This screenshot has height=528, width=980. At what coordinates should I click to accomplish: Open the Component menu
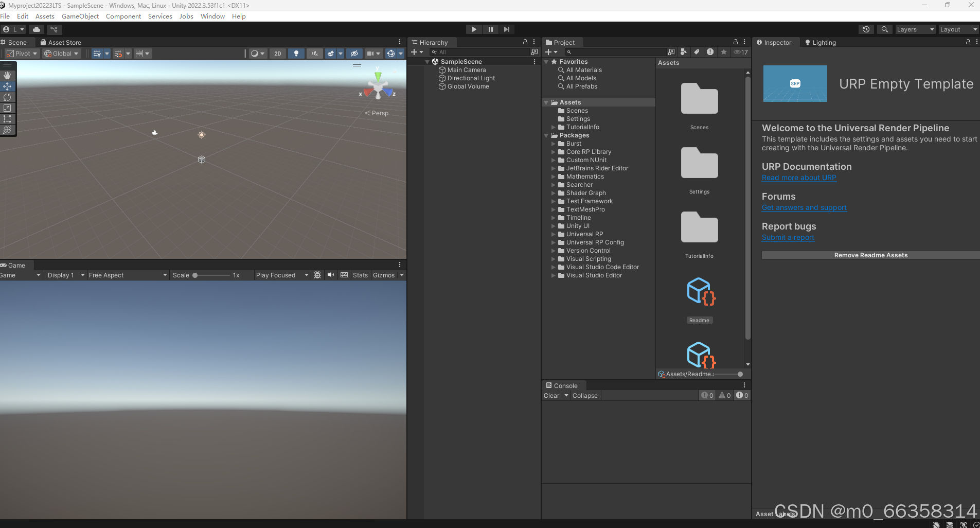tap(123, 16)
